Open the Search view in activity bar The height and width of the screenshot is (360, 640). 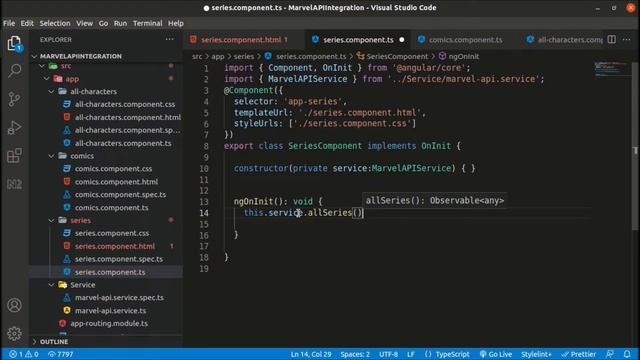point(14,71)
